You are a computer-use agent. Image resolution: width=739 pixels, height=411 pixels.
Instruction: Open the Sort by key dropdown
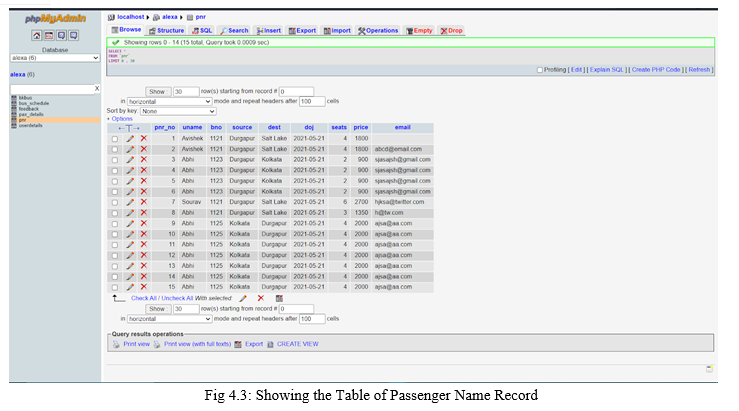178,111
